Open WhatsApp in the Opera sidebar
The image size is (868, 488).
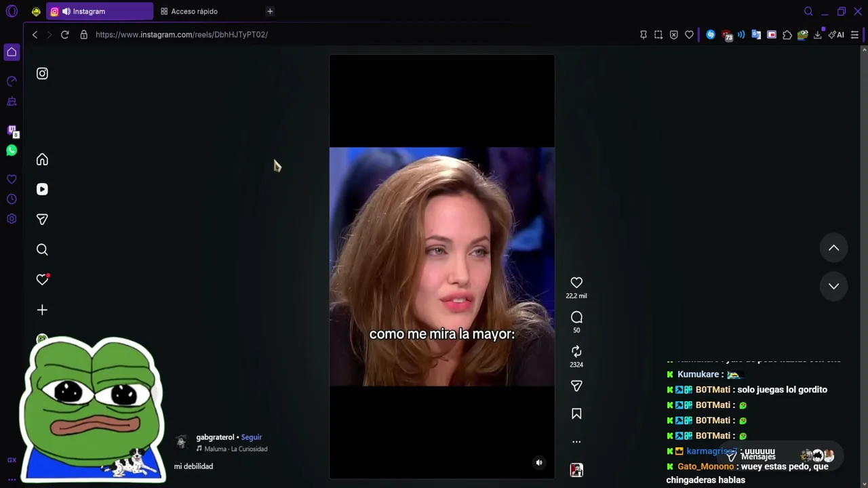click(x=12, y=150)
